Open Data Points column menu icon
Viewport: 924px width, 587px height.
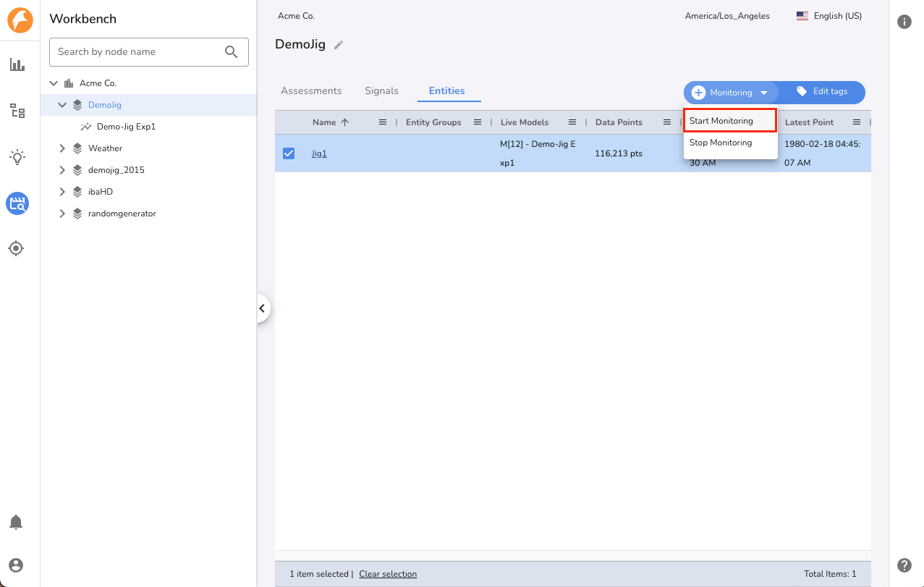point(667,122)
